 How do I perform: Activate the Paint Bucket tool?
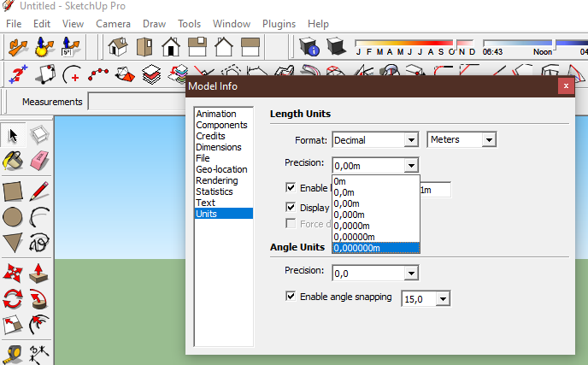13,161
